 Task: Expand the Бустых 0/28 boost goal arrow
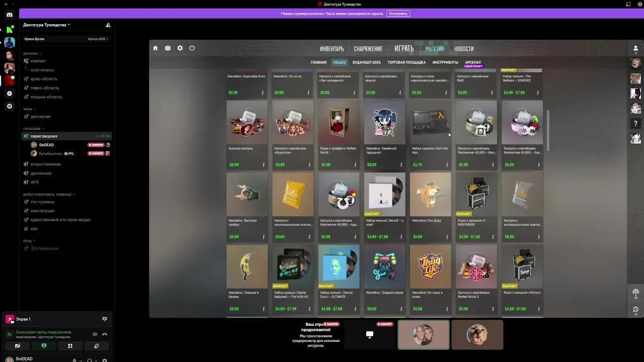107,39
